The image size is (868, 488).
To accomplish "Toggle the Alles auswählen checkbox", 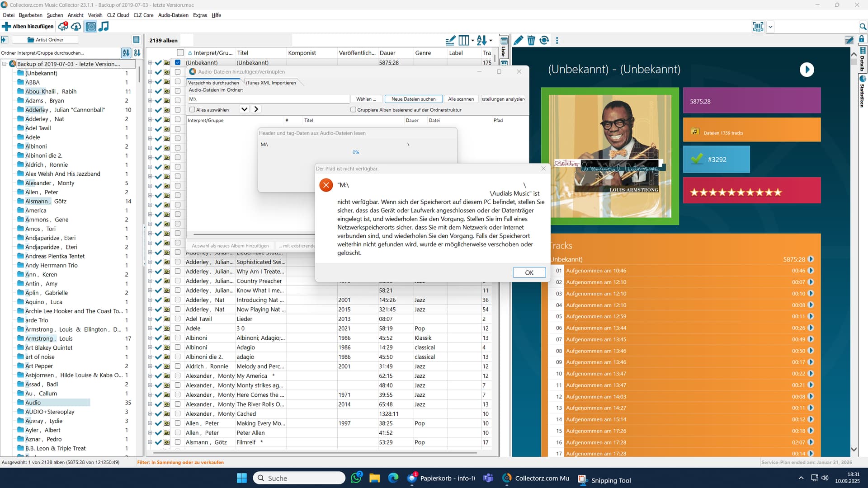I will click(193, 110).
